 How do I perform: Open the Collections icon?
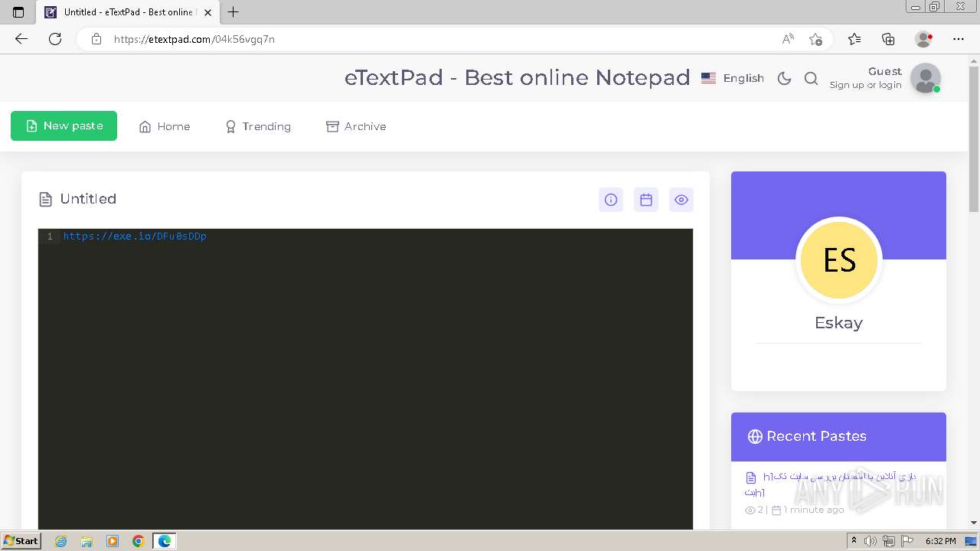pyautogui.click(x=888, y=39)
